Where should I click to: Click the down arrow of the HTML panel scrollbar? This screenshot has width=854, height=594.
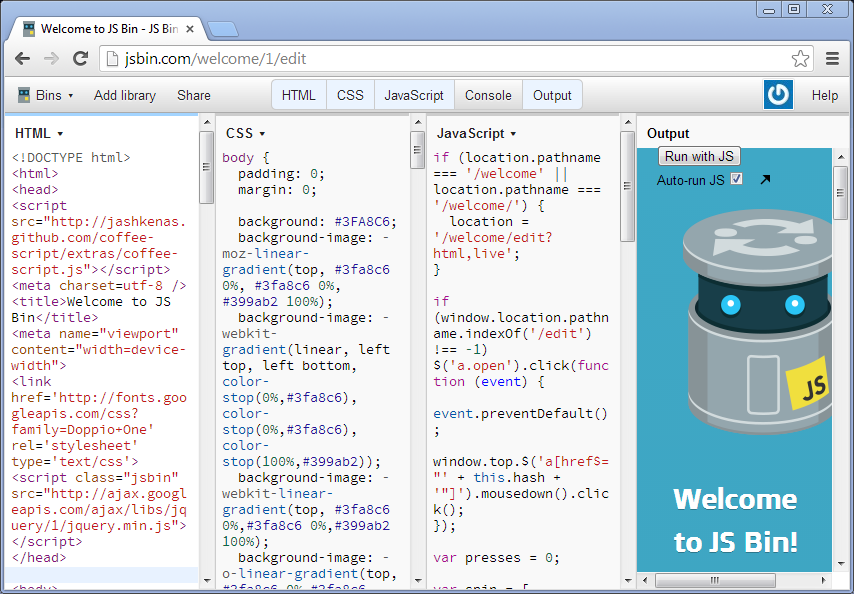pyautogui.click(x=207, y=580)
